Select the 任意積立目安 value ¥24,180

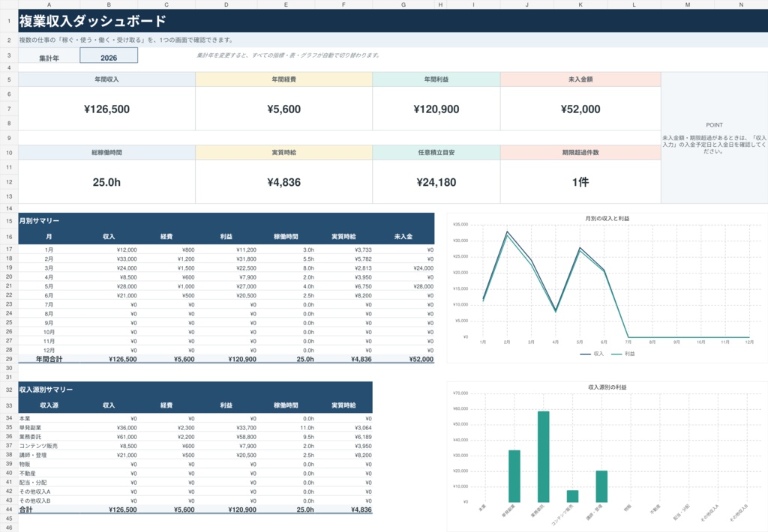(x=436, y=182)
